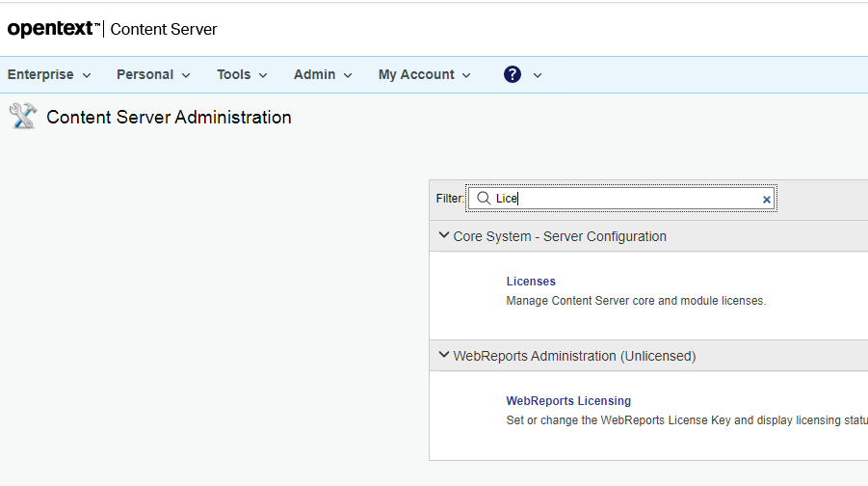Click the Content Server product name in header
The height and width of the screenshot is (486, 868).
pos(164,29)
